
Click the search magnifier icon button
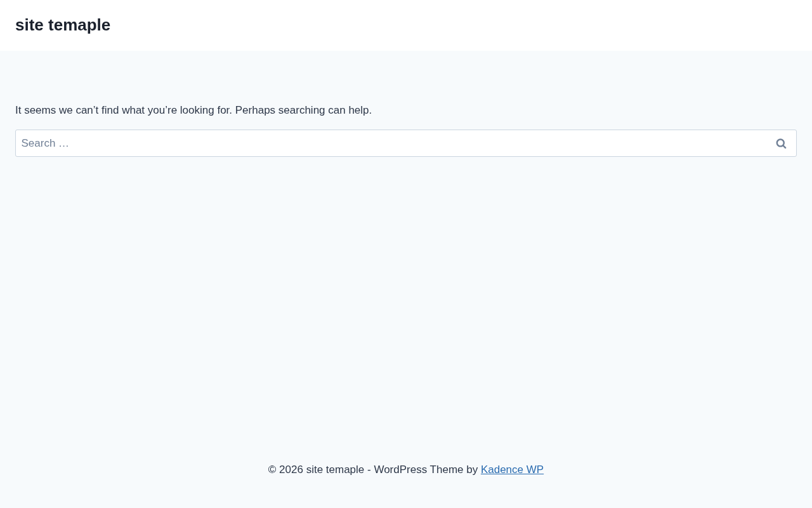(x=781, y=144)
